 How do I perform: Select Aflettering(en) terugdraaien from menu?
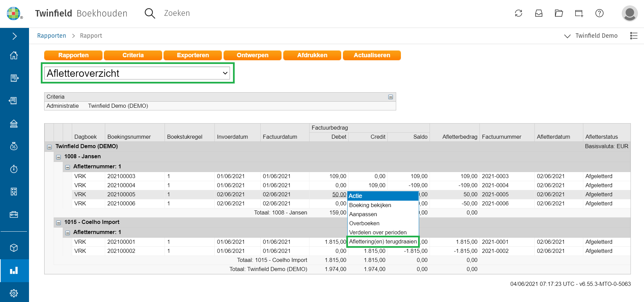(x=383, y=241)
